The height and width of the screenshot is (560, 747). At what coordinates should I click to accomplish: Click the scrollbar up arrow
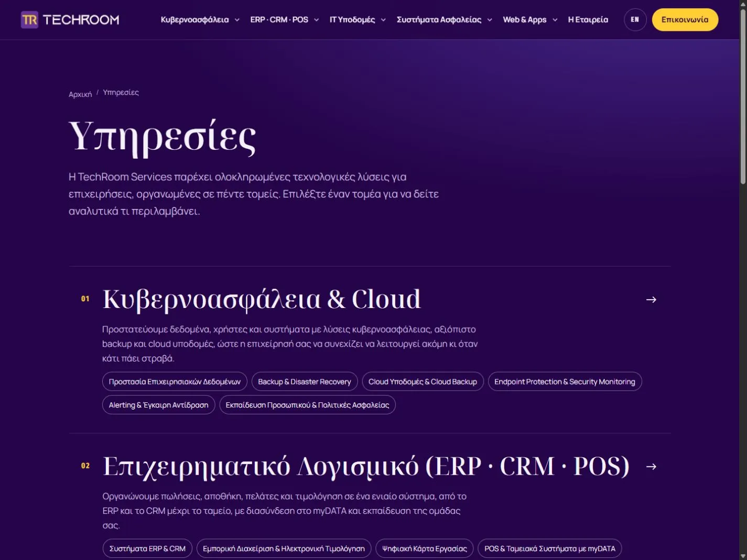click(x=743, y=4)
